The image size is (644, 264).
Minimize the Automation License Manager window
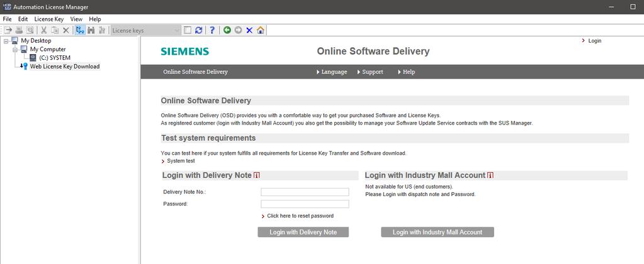[612, 7]
